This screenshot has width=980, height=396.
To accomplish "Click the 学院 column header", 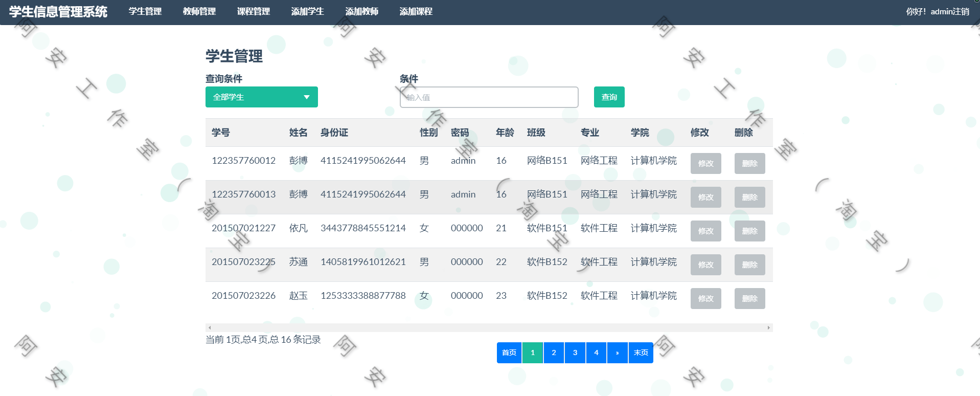I will click(640, 133).
